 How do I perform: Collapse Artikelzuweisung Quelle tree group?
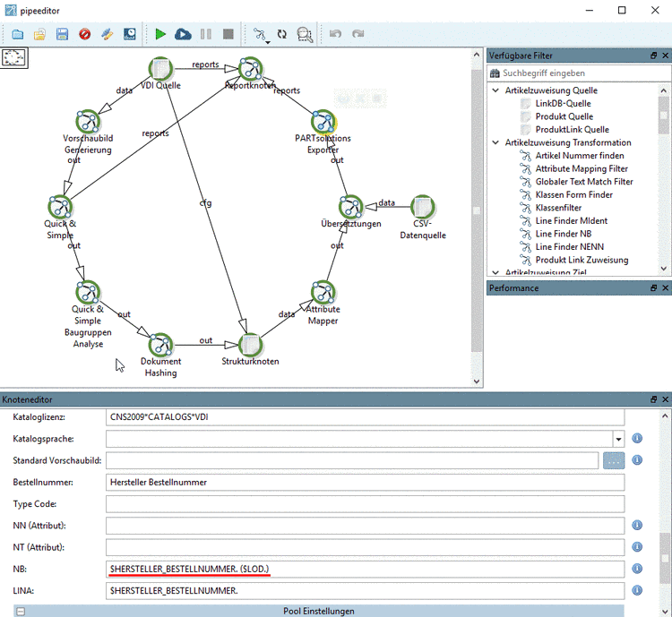click(495, 90)
